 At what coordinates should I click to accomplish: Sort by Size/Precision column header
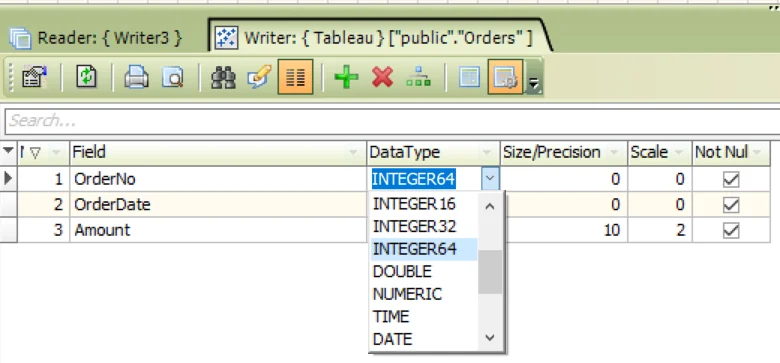563,152
